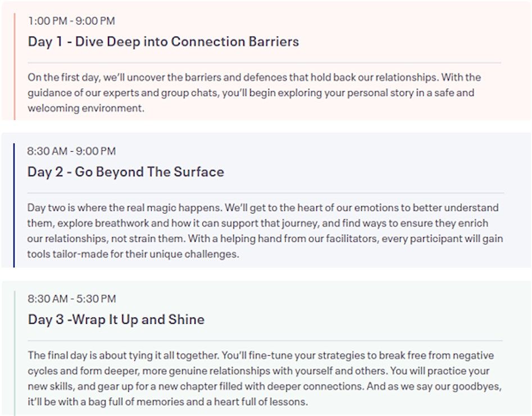Click the Day 3 time label 8:30 AM - 5:30 PM
Viewport: 532px width, 416px height.
(x=71, y=299)
